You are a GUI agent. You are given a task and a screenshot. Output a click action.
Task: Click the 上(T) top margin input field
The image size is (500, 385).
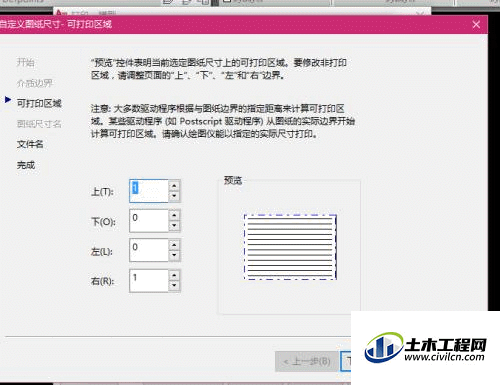click(x=149, y=191)
